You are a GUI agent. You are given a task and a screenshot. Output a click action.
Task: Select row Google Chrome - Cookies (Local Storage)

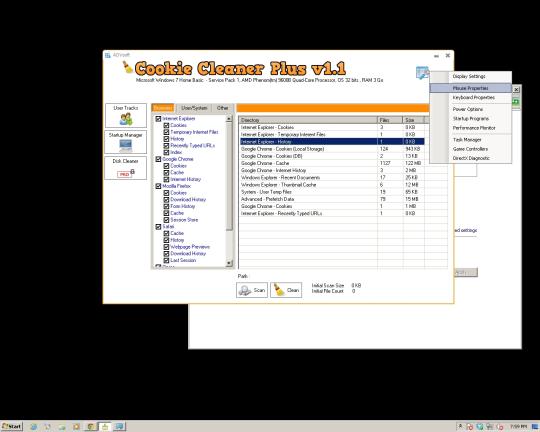pos(332,149)
